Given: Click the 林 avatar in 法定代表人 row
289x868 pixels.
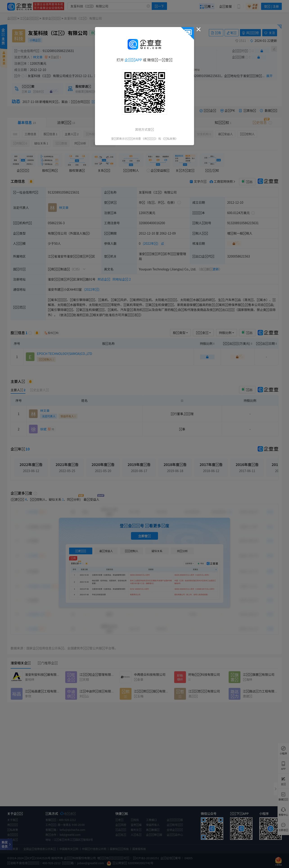Looking at the screenshot, I should coord(52,208).
